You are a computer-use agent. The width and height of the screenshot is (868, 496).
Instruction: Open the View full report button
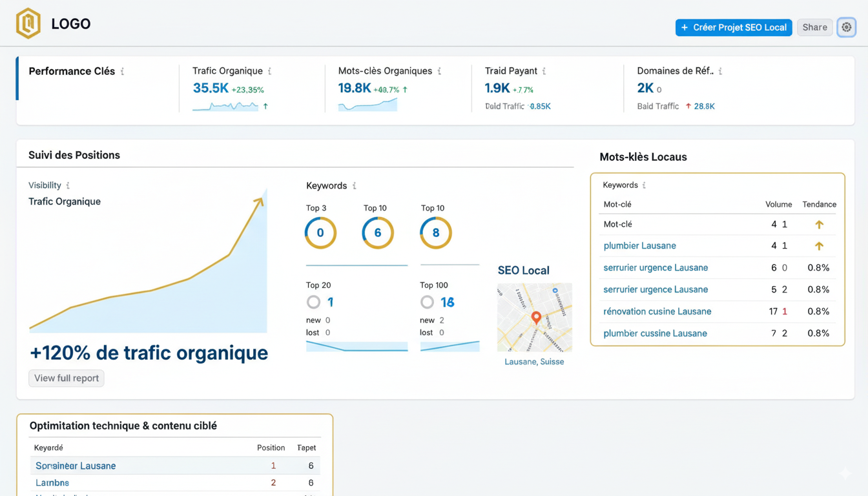[67, 378]
